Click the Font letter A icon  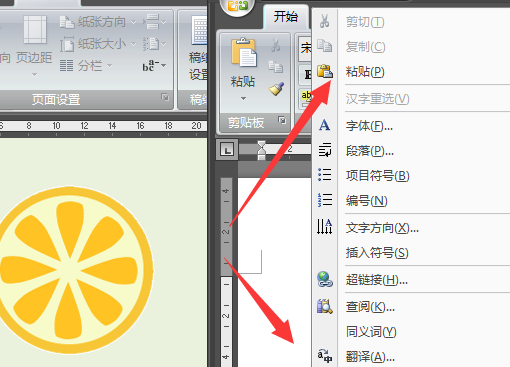pyautogui.click(x=324, y=125)
